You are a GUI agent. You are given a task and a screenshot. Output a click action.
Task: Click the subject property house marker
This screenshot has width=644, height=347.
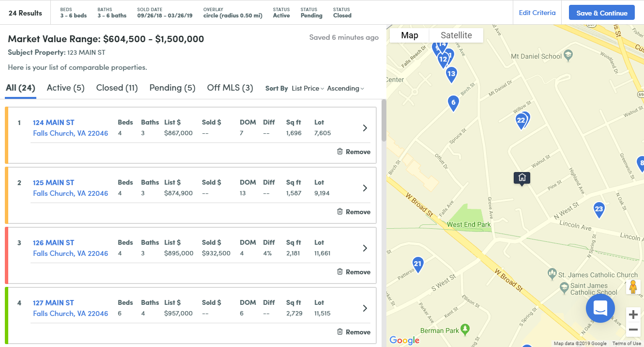point(522,178)
